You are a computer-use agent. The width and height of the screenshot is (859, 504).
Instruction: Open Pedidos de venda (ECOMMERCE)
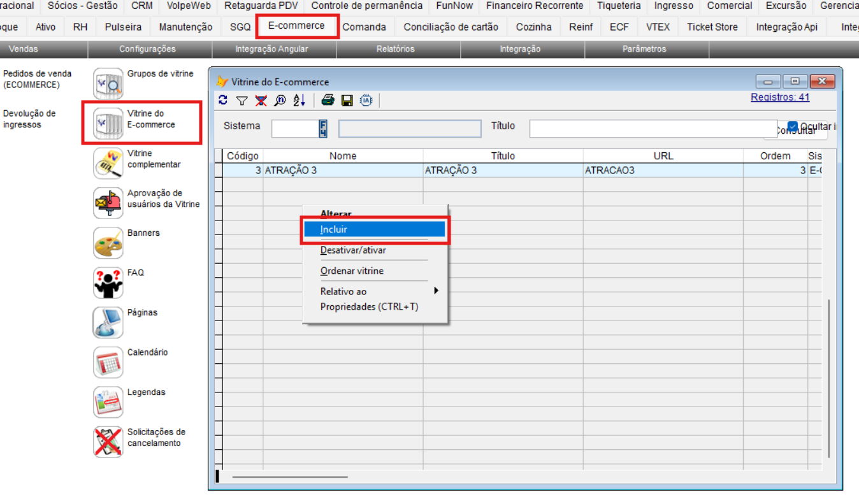click(x=37, y=79)
